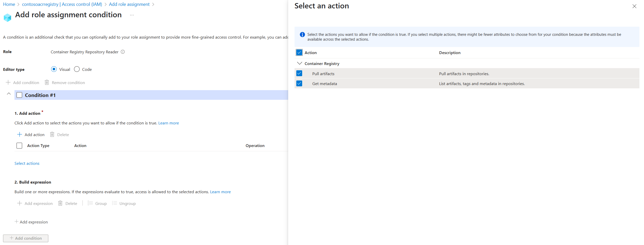Click the plus icon for Add action
644x245 pixels.
point(20,134)
